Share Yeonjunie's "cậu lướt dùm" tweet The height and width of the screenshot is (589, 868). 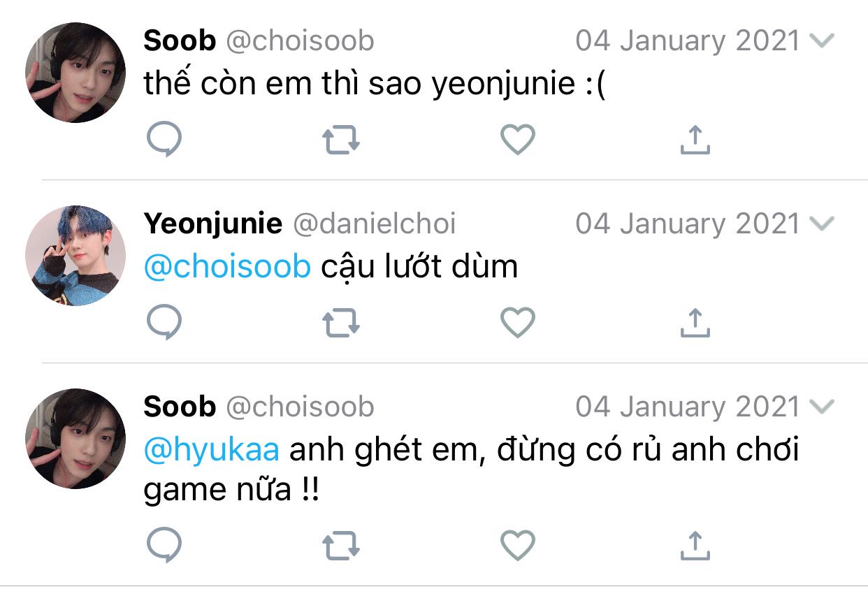click(695, 323)
